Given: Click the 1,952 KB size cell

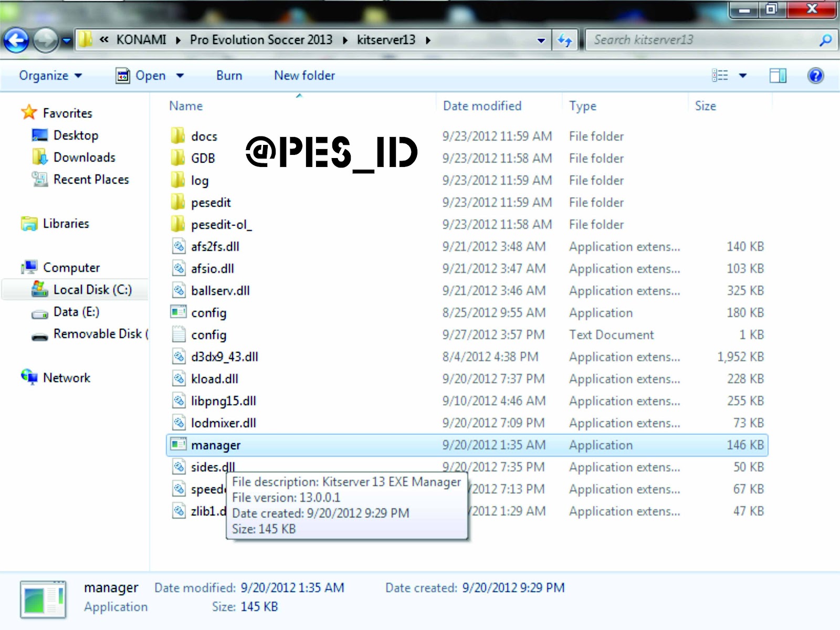Looking at the screenshot, I should 740,357.
